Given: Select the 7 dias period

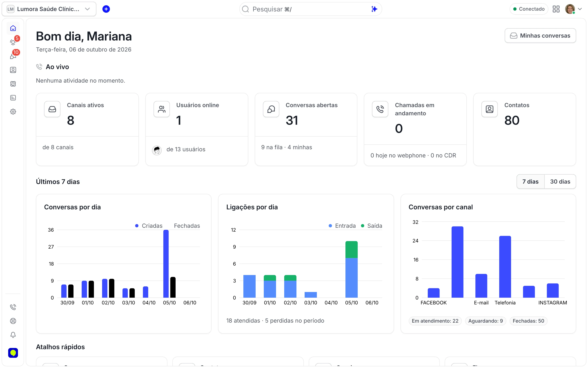Looking at the screenshot, I should pyautogui.click(x=530, y=182).
